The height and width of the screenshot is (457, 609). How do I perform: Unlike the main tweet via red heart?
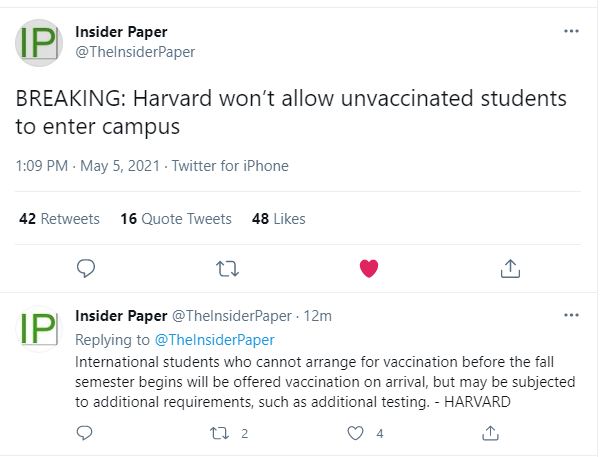369,269
